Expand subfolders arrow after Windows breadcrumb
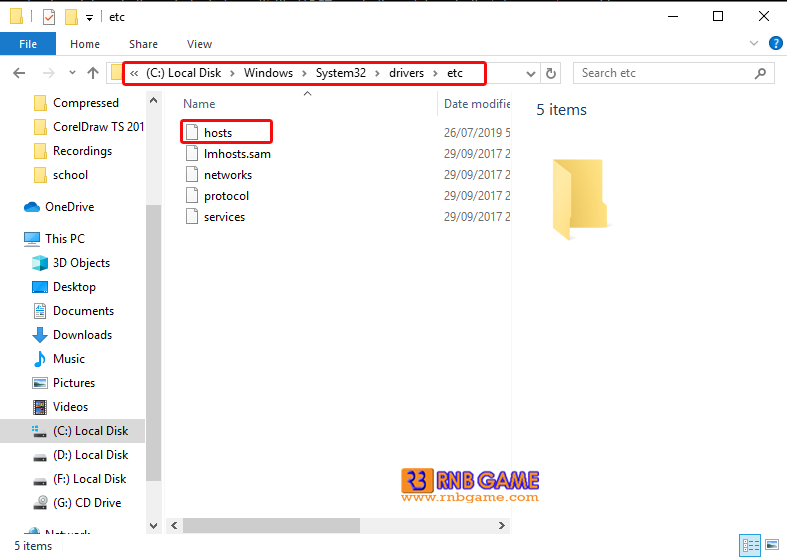 tap(304, 74)
